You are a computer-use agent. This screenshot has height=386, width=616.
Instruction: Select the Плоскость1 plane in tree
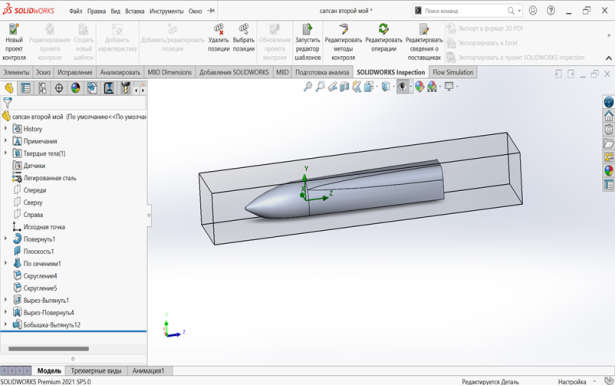coord(38,251)
